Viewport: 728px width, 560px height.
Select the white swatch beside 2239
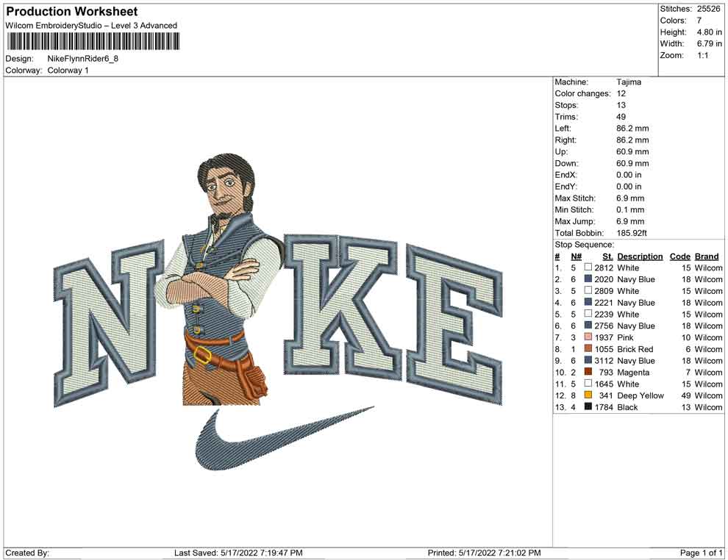(x=588, y=314)
